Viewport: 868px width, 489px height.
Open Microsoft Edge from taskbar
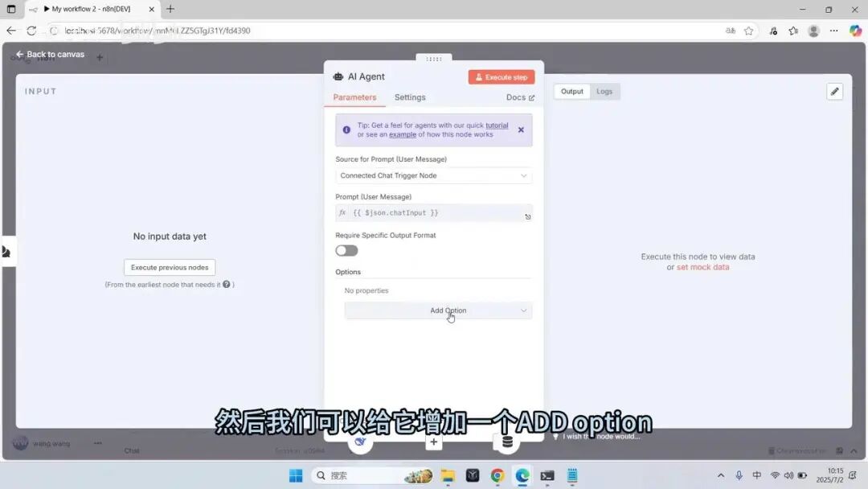(x=522, y=475)
